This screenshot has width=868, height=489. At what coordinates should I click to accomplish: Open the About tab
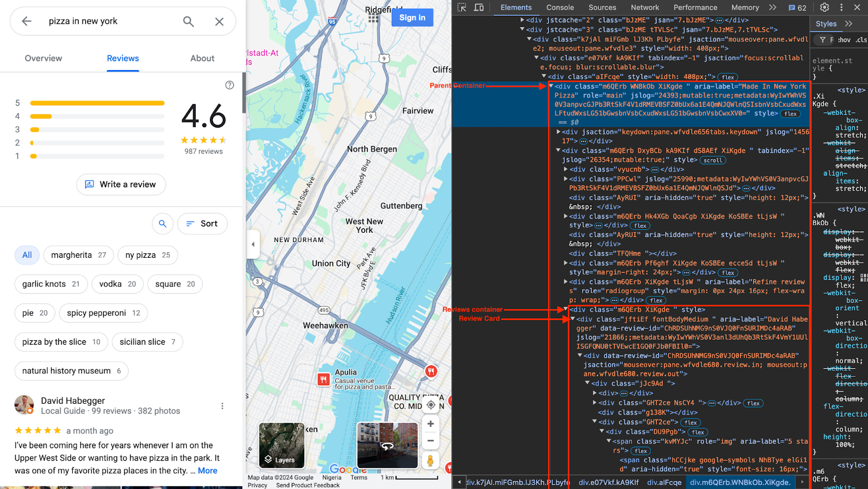(x=202, y=58)
